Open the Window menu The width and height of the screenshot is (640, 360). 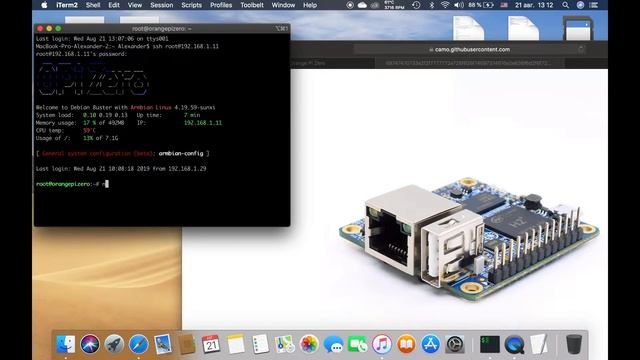tap(283, 5)
